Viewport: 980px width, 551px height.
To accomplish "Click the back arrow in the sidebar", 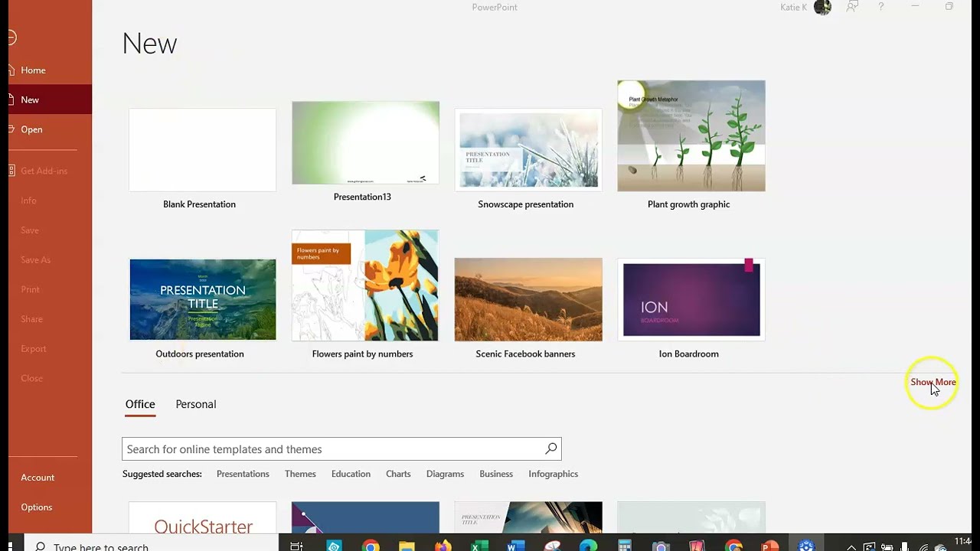I will coord(11,37).
